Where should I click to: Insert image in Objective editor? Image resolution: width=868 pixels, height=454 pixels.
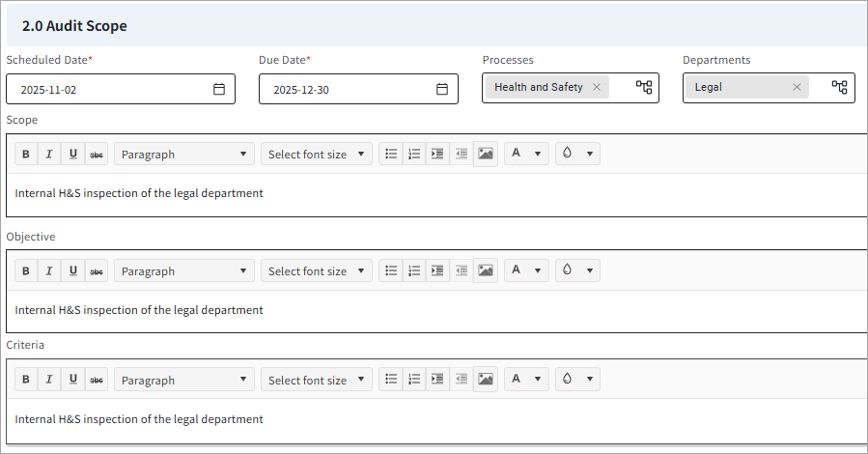click(486, 270)
